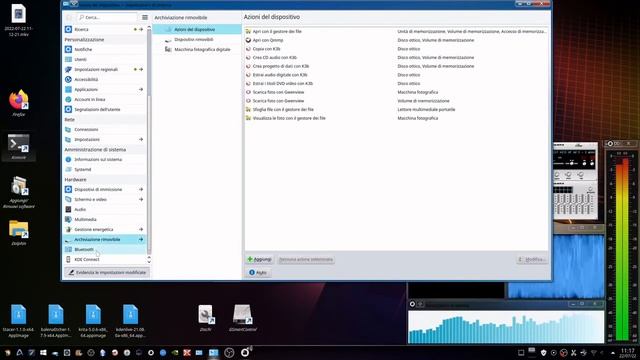
Task: Open the KDE Connect settings entry
Action: click(x=104, y=259)
